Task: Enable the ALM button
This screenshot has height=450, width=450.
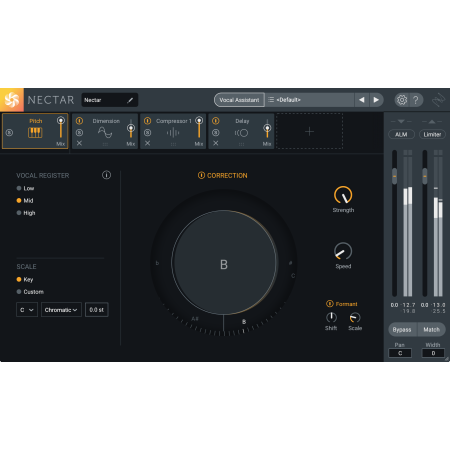Action: (401, 134)
